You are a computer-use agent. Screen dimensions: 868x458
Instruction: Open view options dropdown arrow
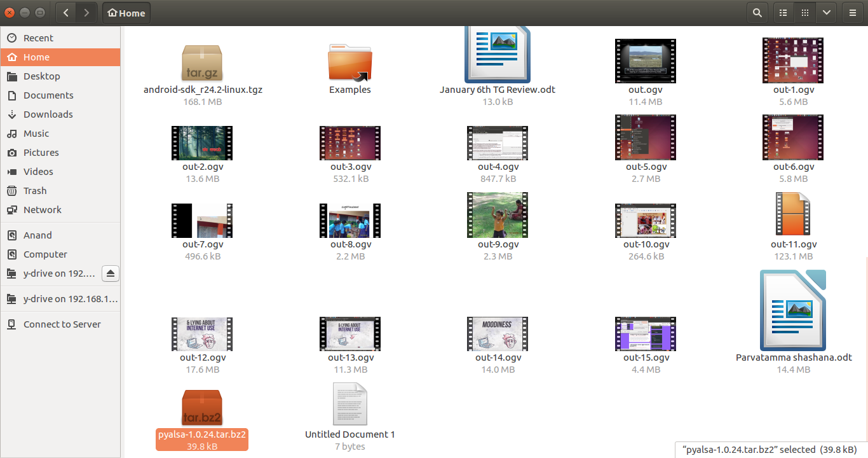[x=826, y=13]
